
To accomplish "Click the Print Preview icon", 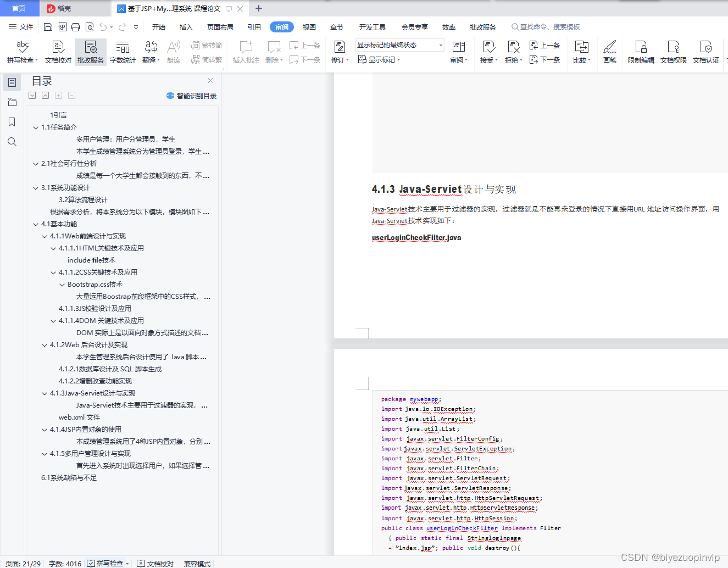I will [x=89, y=27].
